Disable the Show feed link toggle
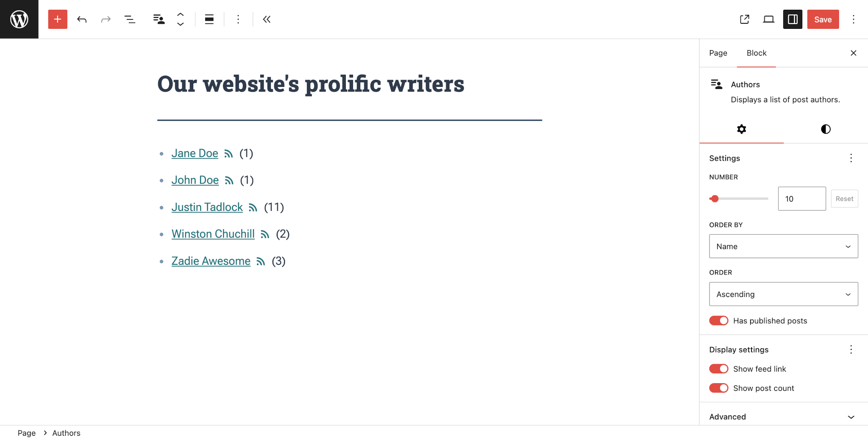This screenshot has height=440, width=868. pos(719,369)
